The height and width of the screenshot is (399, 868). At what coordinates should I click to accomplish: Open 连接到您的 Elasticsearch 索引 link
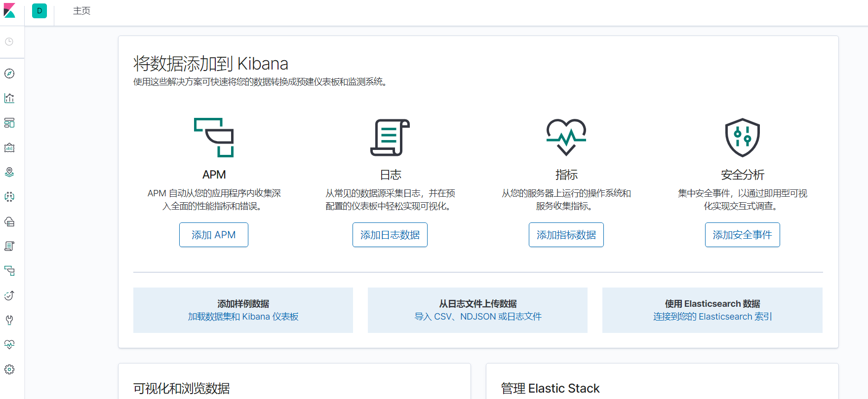pyautogui.click(x=712, y=317)
